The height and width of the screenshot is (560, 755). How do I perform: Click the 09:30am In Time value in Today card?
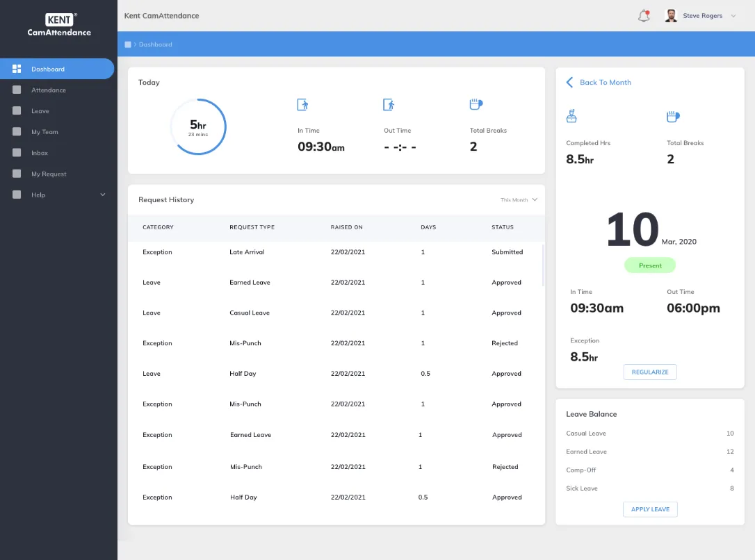[320, 147]
